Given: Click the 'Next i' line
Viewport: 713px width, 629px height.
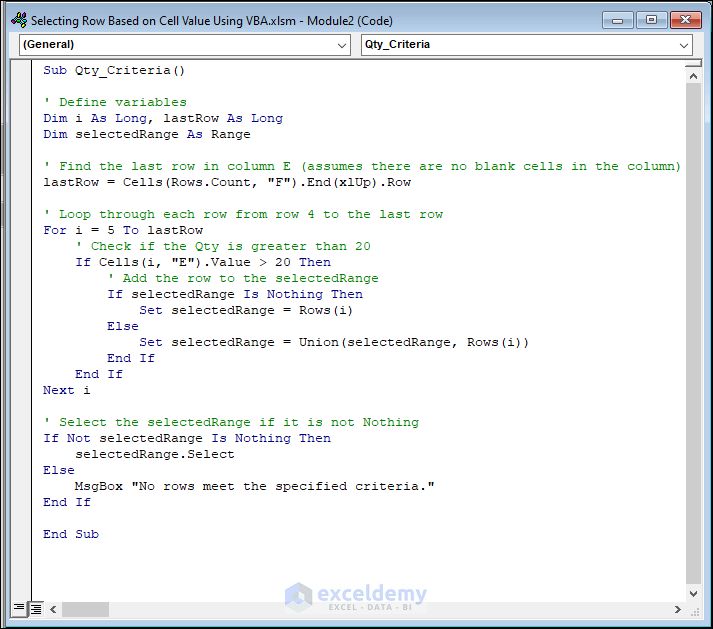Looking at the screenshot, I should pos(67,390).
